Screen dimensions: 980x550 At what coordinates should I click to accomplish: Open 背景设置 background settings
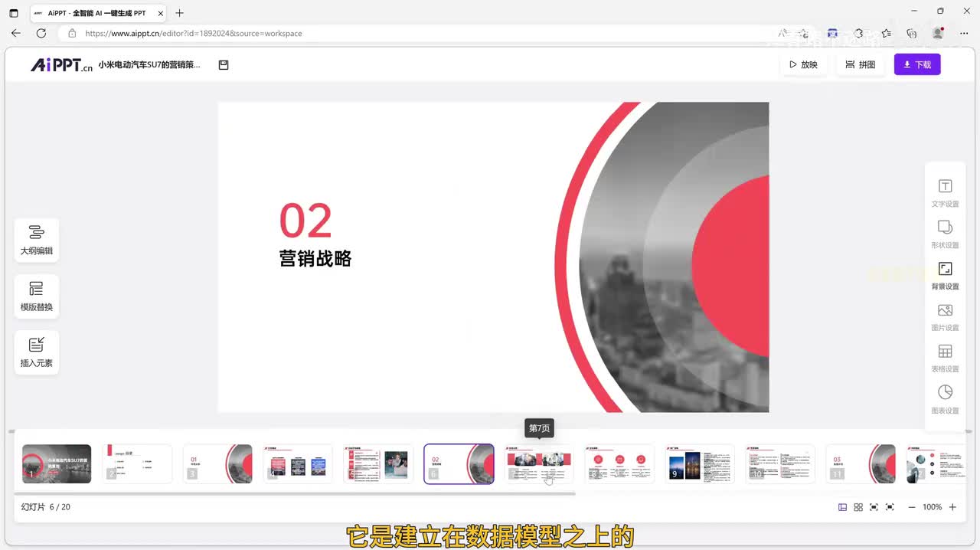pos(945,276)
